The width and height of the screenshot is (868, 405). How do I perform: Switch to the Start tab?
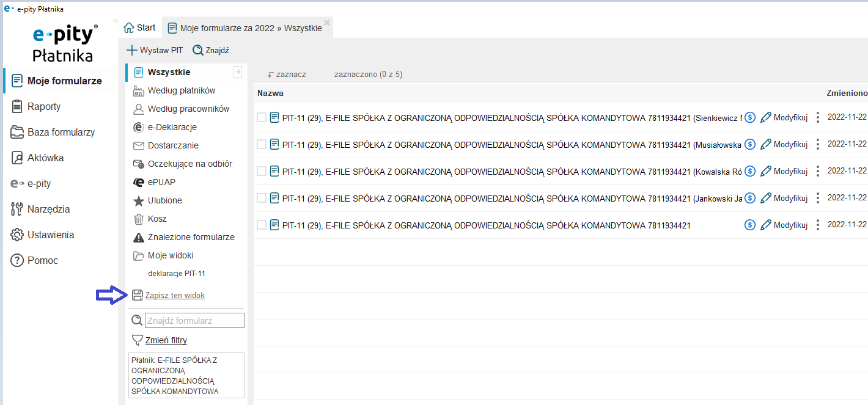point(140,27)
